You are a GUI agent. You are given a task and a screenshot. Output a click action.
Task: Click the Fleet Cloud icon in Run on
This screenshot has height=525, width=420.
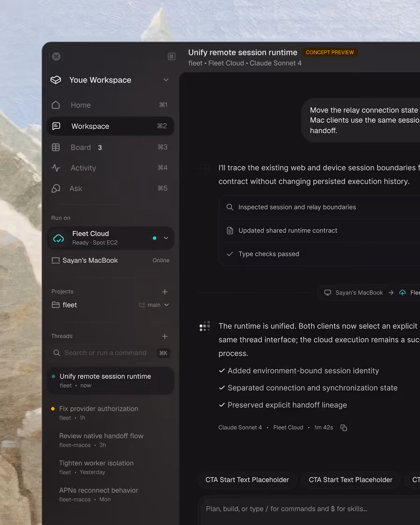(x=59, y=238)
